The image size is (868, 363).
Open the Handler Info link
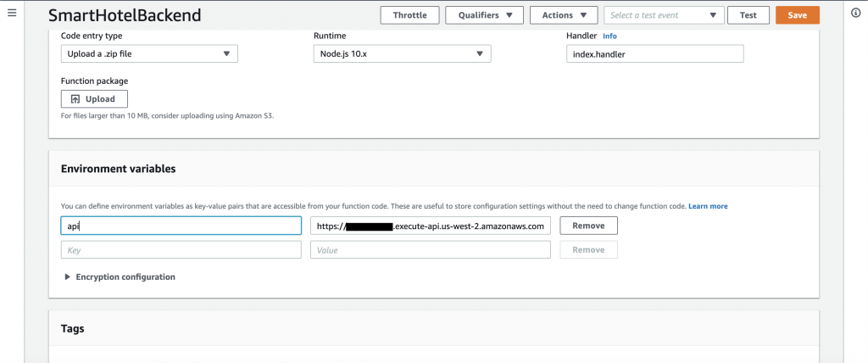pos(609,36)
